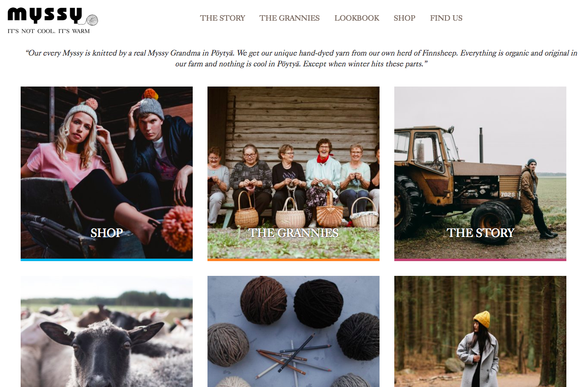Click THE STORY caption on tractor tile
The height and width of the screenshot is (387, 588).
(x=480, y=233)
